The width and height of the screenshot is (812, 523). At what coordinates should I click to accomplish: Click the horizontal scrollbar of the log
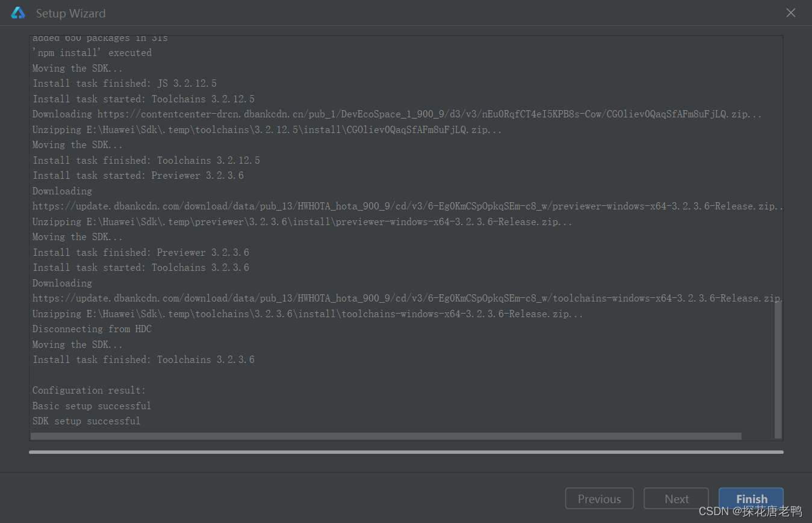386,436
